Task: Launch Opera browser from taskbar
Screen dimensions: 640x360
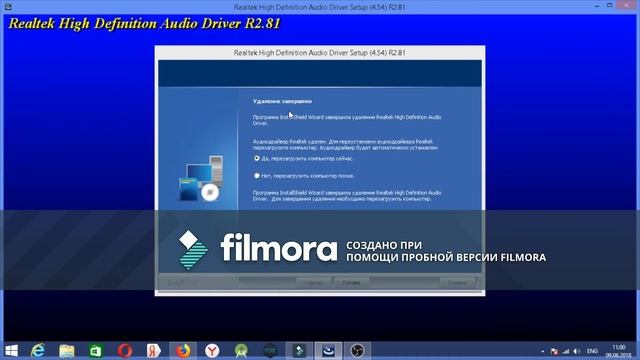Action: [x=125, y=351]
